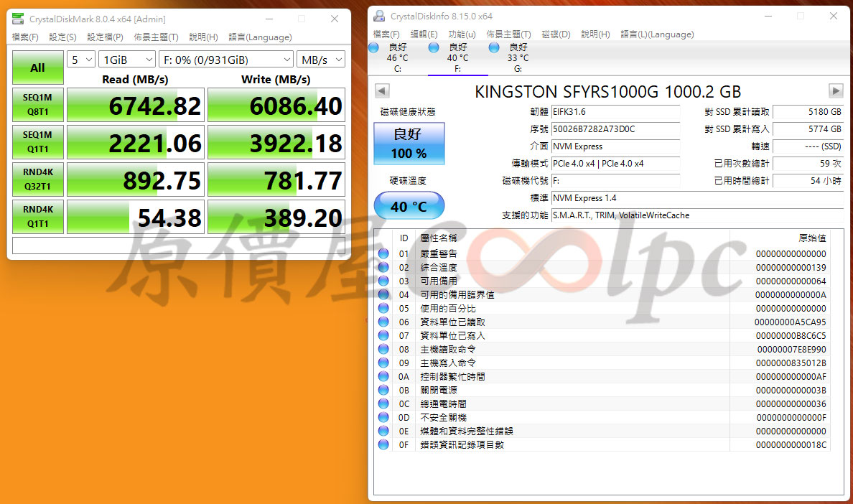Click the status orb for 06 資料單位已讀取
The image size is (853, 504).
coord(383,322)
